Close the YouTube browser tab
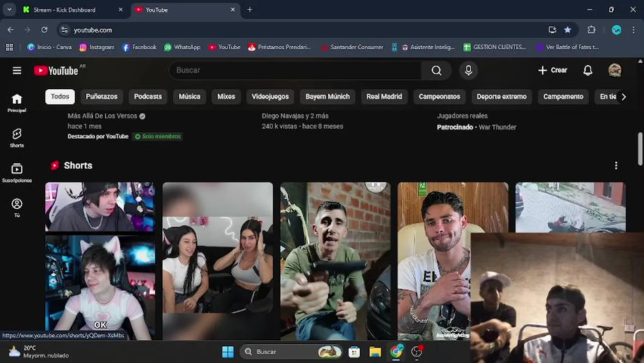This screenshot has height=363, width=644. [x=233, y=10]
